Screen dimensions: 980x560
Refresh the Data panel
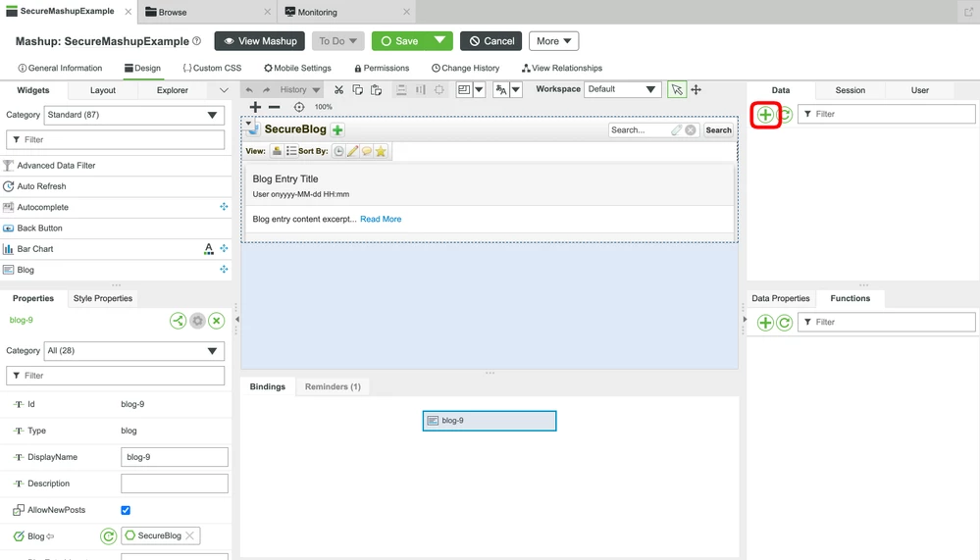786,115
